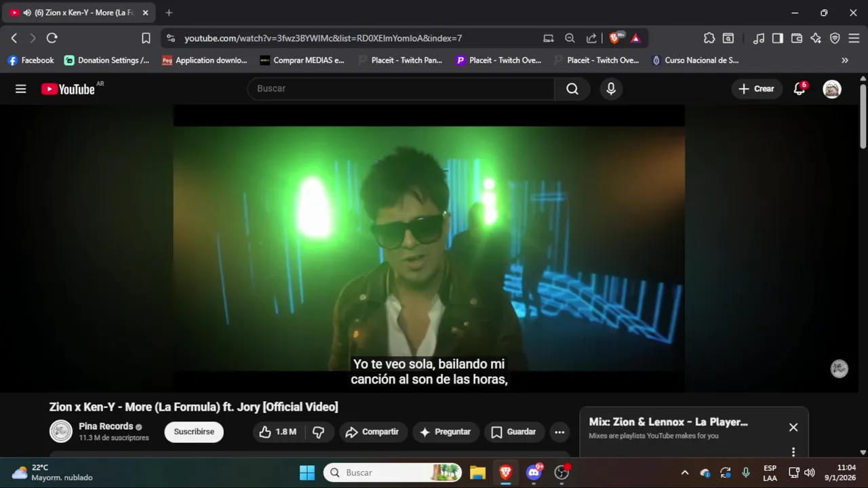Open the Donation Settings bookmark
The height and width of the screenshot is (488, 868).
coord(107,60)
